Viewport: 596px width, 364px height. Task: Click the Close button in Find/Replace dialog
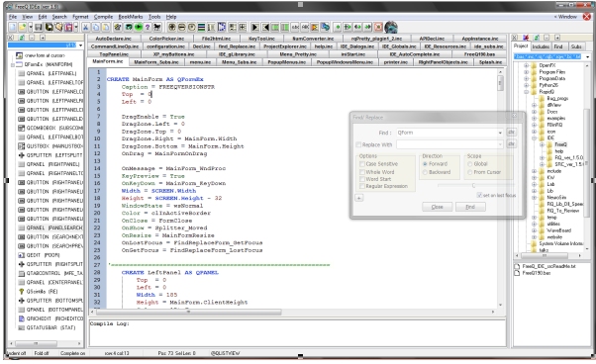pyautogui.click(x=438, y=207)
